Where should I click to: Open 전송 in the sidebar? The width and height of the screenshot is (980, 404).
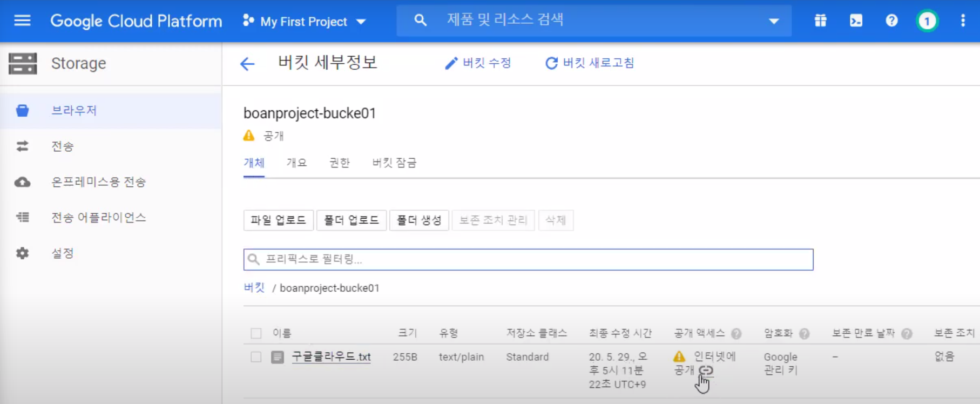click(x=63, y=146)
